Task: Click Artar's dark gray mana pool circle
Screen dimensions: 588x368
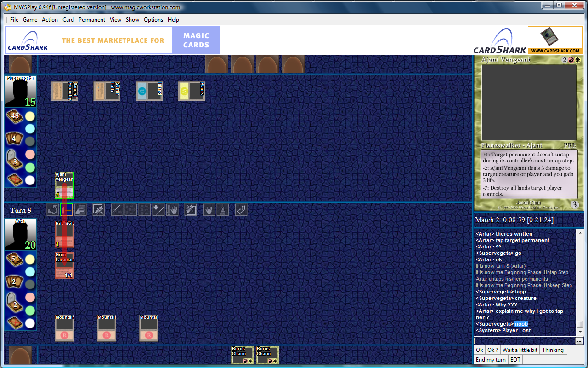Action: click(x=30, y=284)
